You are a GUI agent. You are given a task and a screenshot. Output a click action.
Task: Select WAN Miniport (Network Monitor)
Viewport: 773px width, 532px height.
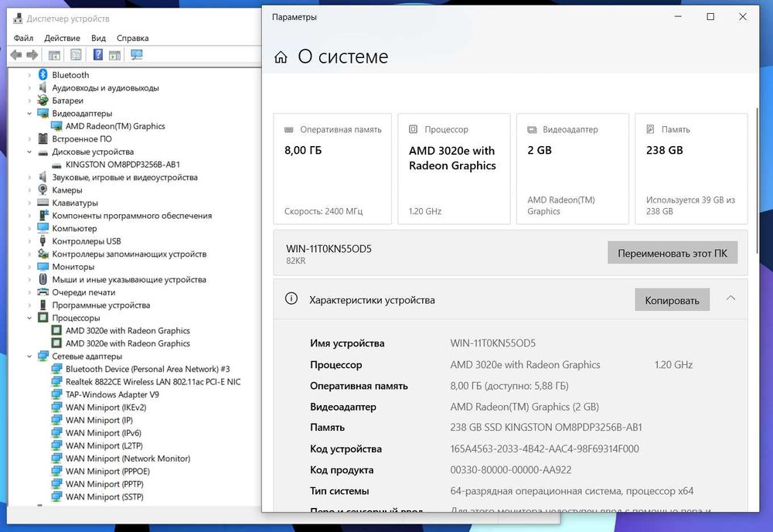pyautogui.click(x=128, y=459)
